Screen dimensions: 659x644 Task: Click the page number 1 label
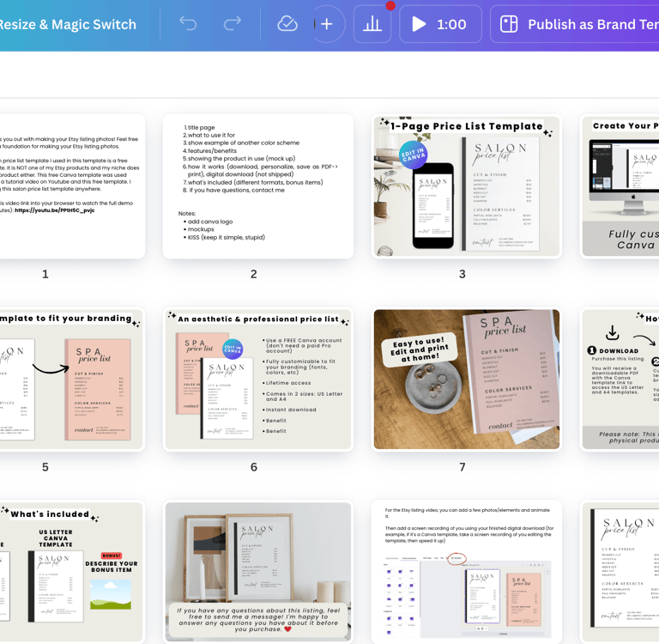pos(45,274)
